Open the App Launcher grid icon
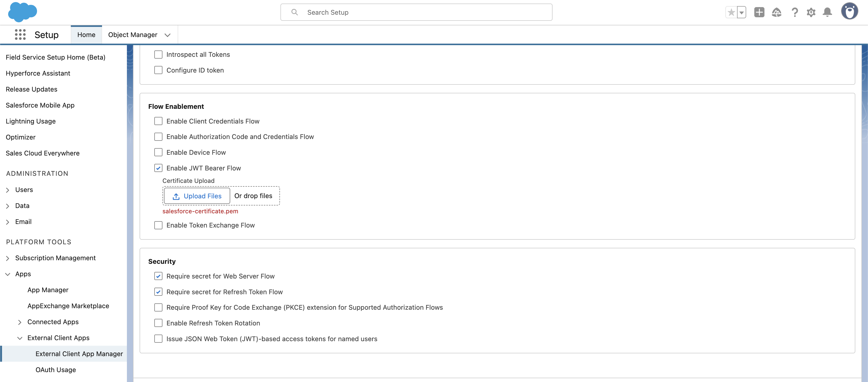868x382 pixels. click(20, 35)
